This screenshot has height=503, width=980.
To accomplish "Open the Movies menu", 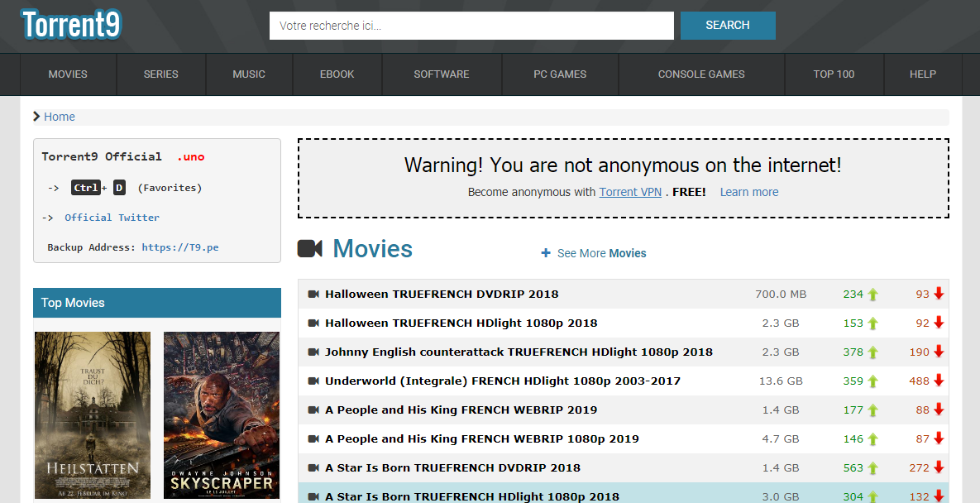I will coord(68,74).
